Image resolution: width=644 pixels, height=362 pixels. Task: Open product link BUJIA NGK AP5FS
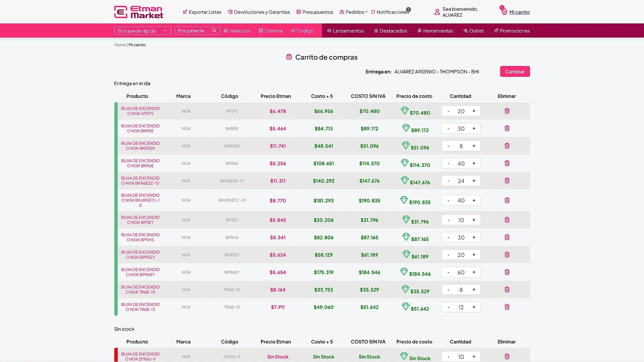(x=140, y=111)
